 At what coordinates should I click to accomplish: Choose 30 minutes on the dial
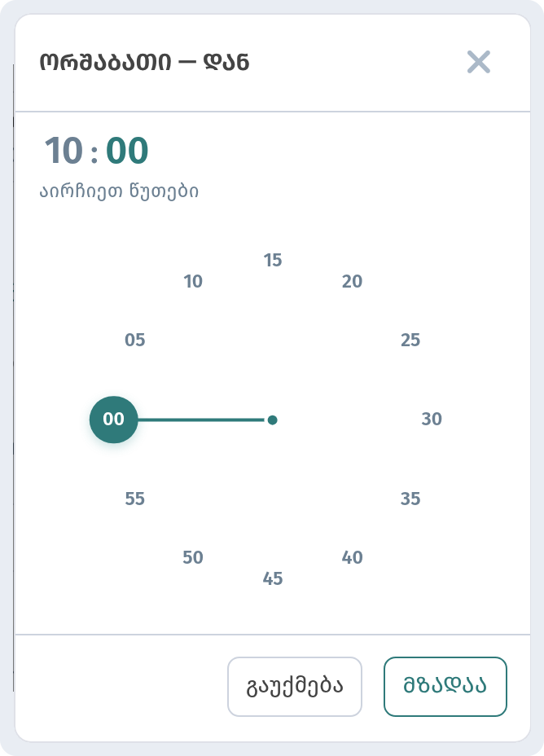pyautogui.click(x=432, y=419)
